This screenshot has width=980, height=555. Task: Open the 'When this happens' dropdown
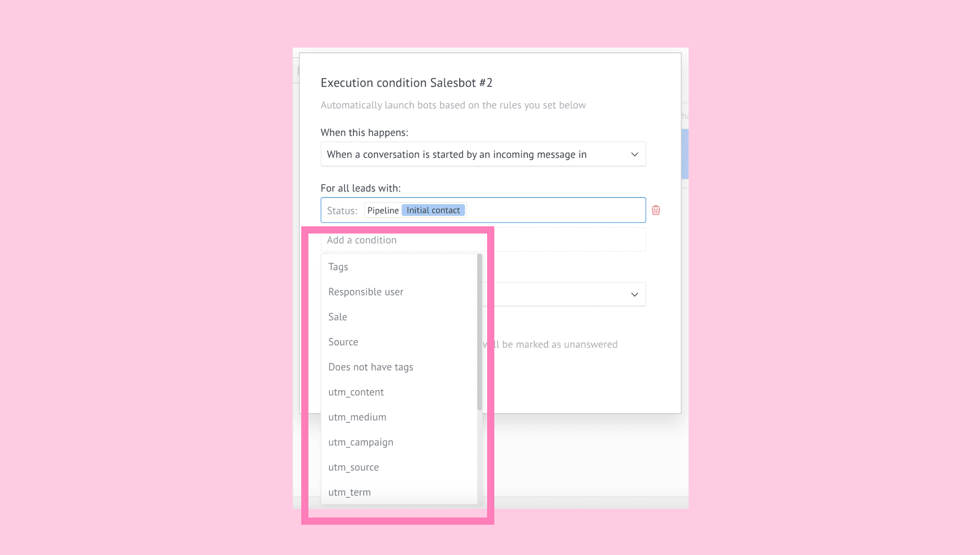point(483,154)
